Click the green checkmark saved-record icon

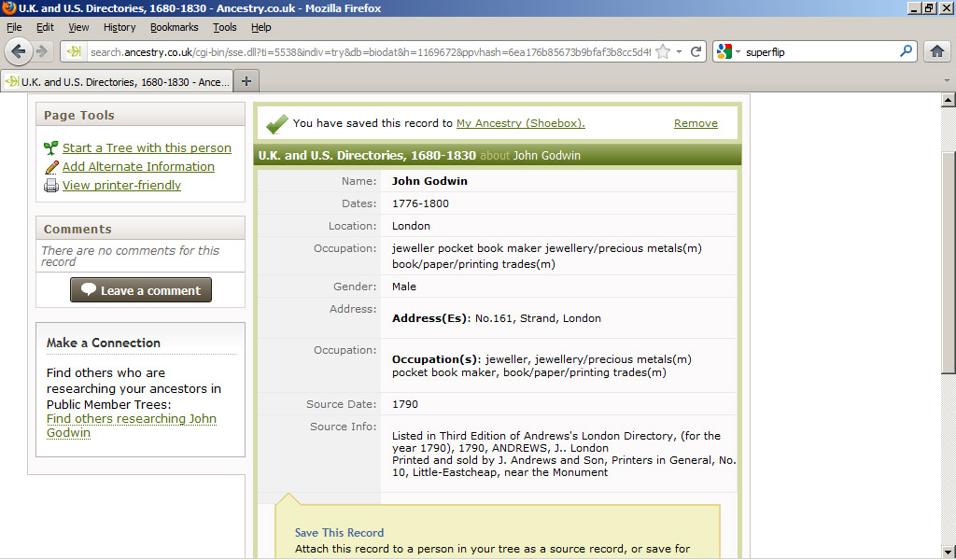[x=276, y=124]
